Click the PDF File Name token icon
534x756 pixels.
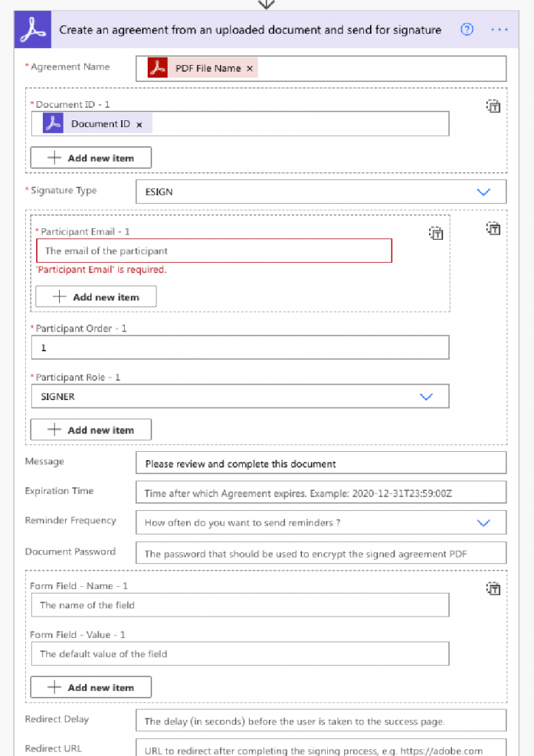point(157,68)
